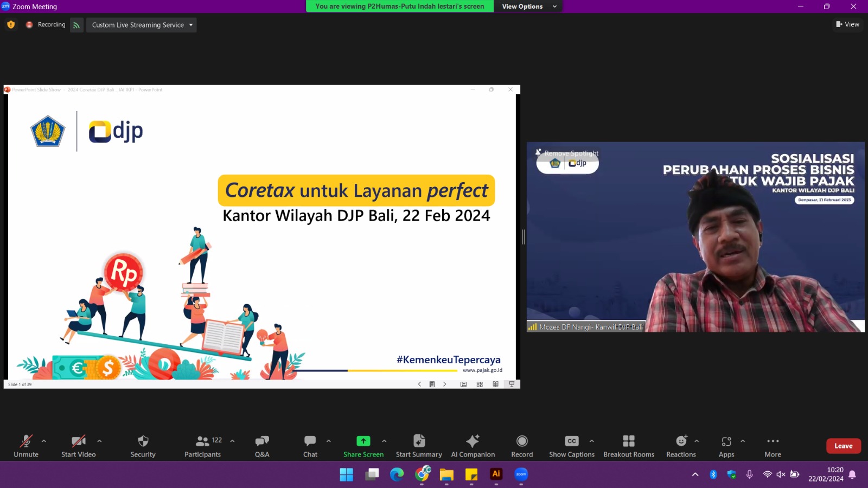Screen dimensions: 868x488
Task: Click the encryption shield icon at top left
Action: (x=11, y=24)
